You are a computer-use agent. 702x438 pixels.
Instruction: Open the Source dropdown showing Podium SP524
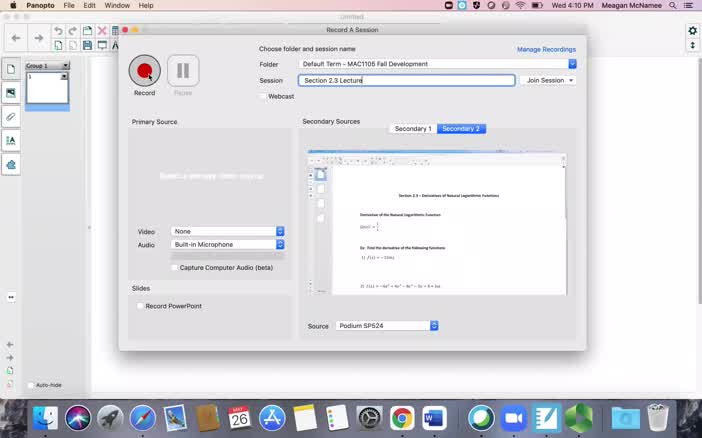coord(387,326)
